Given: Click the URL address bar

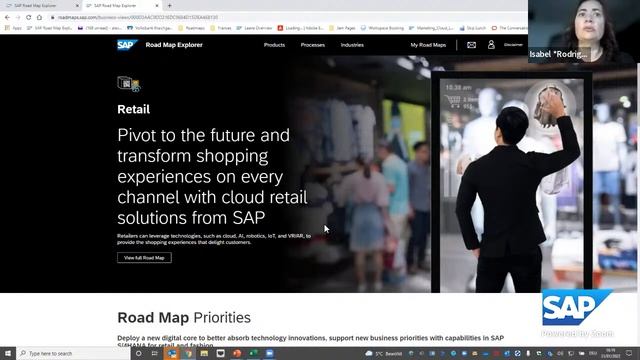Looking at the screenshot, I should (x=286, y=17).
